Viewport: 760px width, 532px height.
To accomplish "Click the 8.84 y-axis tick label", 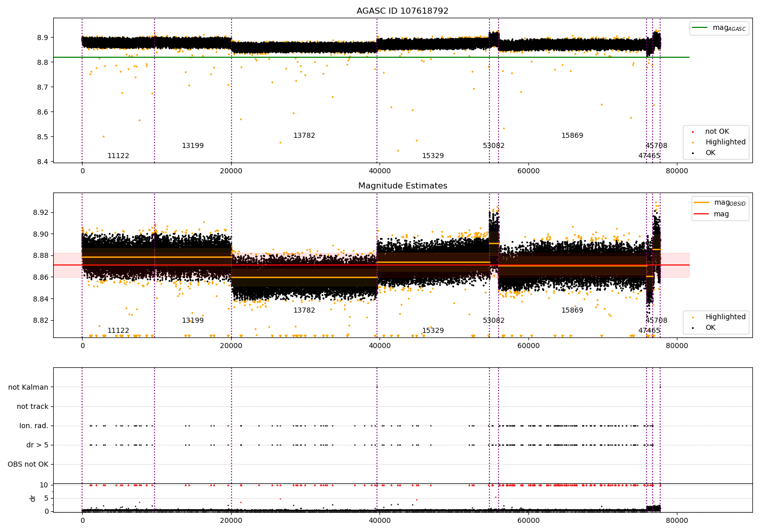I will coord(41,299).
